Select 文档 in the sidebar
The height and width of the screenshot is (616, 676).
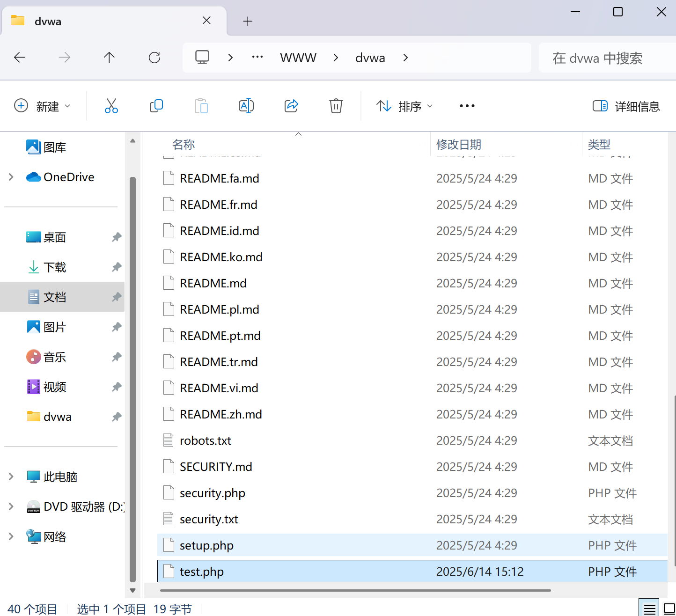pyautogui.click(x=62, y=297)
